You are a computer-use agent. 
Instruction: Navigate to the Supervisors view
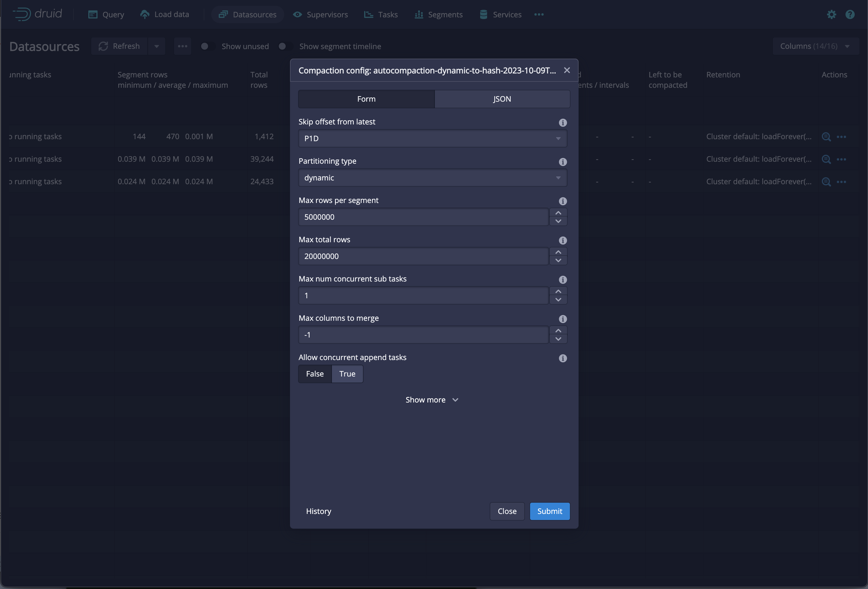(x=327, y=14)
